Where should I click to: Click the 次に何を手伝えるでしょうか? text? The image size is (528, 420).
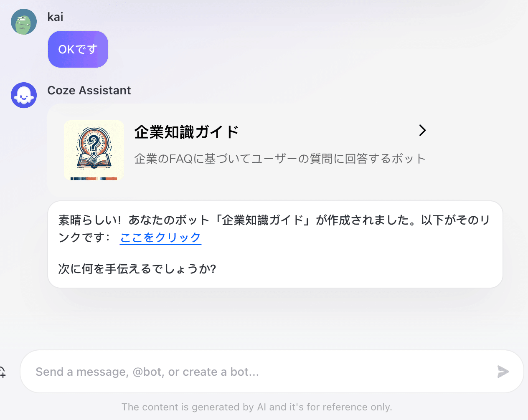137,269
